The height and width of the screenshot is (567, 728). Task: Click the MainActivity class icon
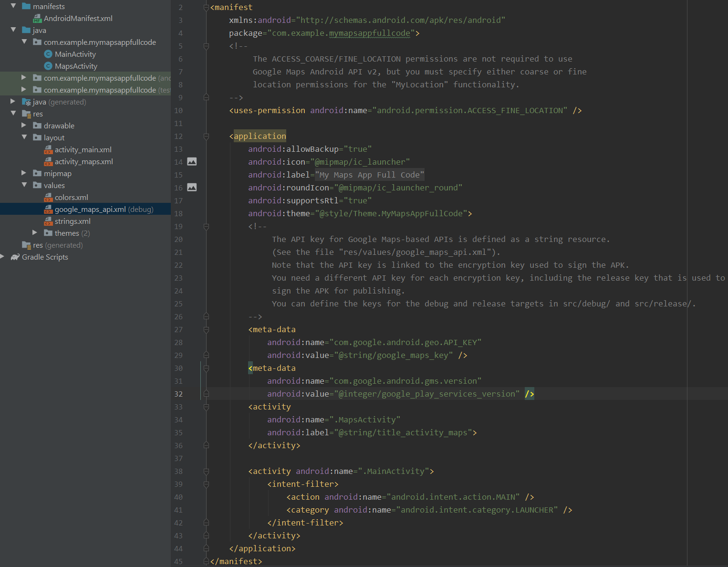click(48, 54)
